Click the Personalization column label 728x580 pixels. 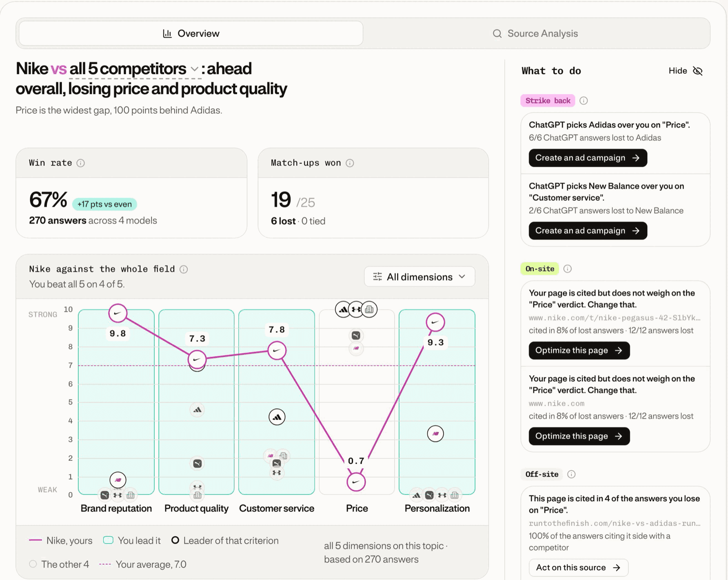(437, 509)
